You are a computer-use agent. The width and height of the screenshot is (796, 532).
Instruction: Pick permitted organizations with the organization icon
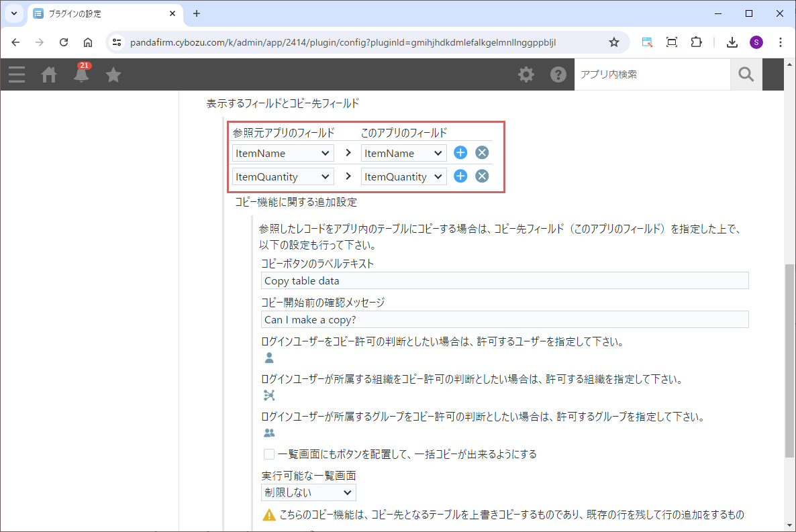point(269,395)
